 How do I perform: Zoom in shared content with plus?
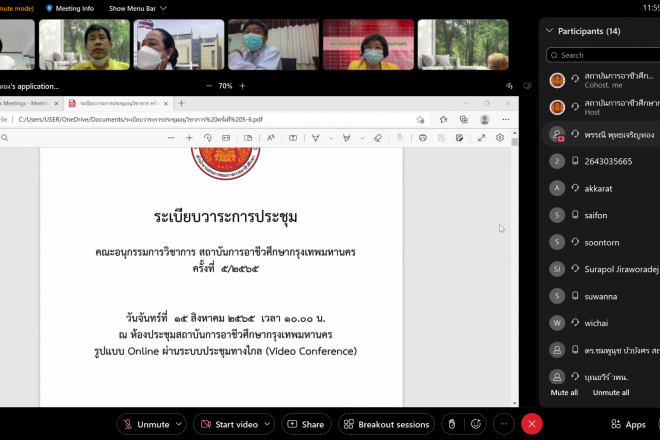242,86
